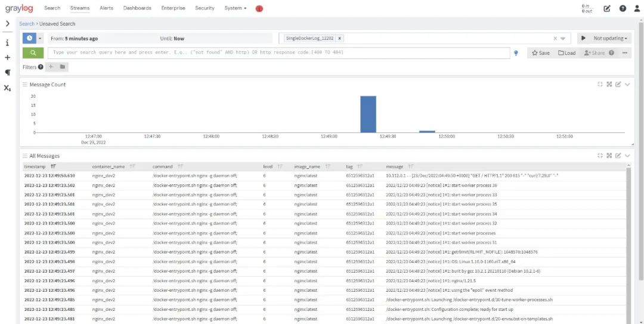Open the time range picker clock button
This screenshot has width=644, height=324.
click(x=29, y=38)
